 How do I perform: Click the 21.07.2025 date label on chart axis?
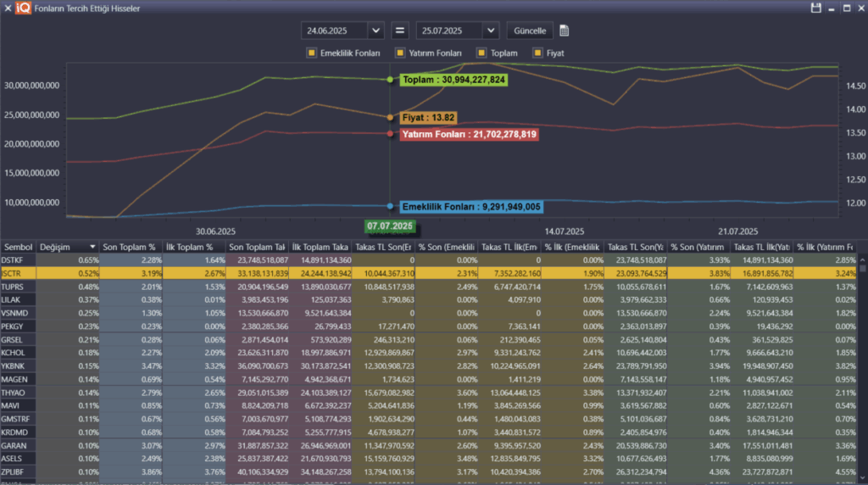pos(738,231)
